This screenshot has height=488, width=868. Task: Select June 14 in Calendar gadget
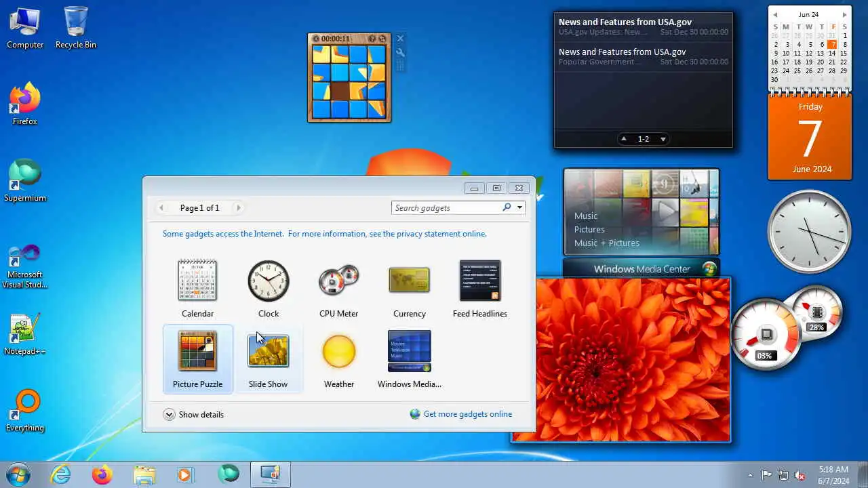coord(832,53)
